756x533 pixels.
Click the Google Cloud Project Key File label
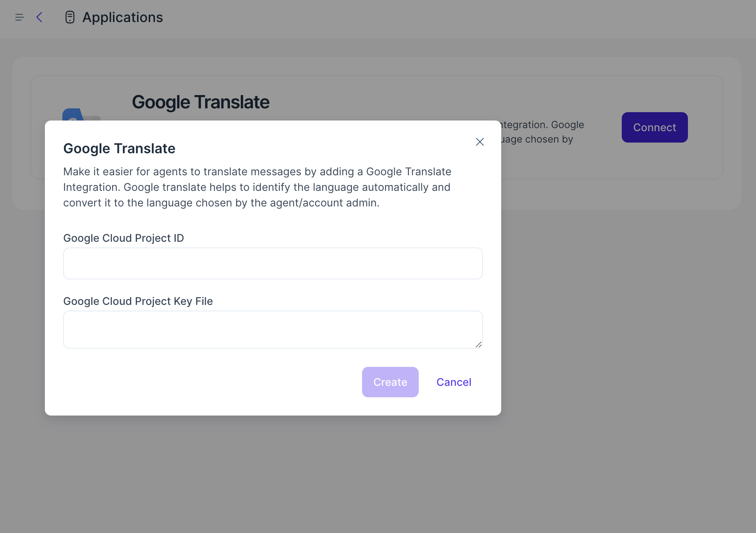pyautogui.click(x=138, y=301)
